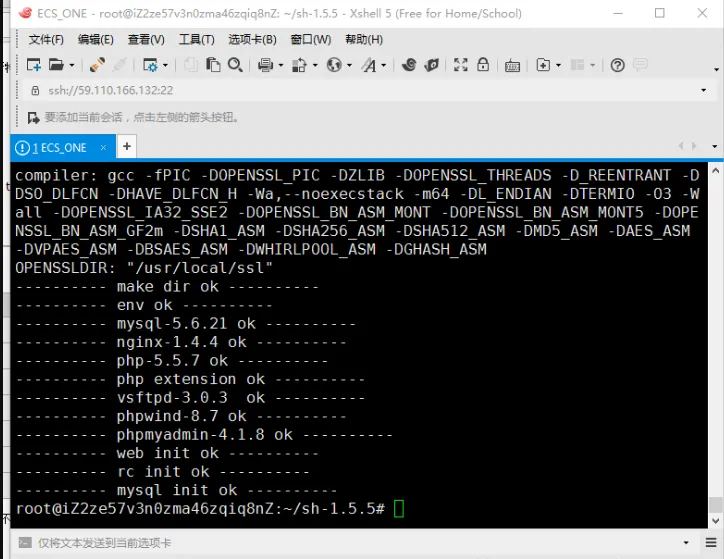Expand the new tab group dropdown arrow
The image size is (724, 559).
click(x=558, y=66)
